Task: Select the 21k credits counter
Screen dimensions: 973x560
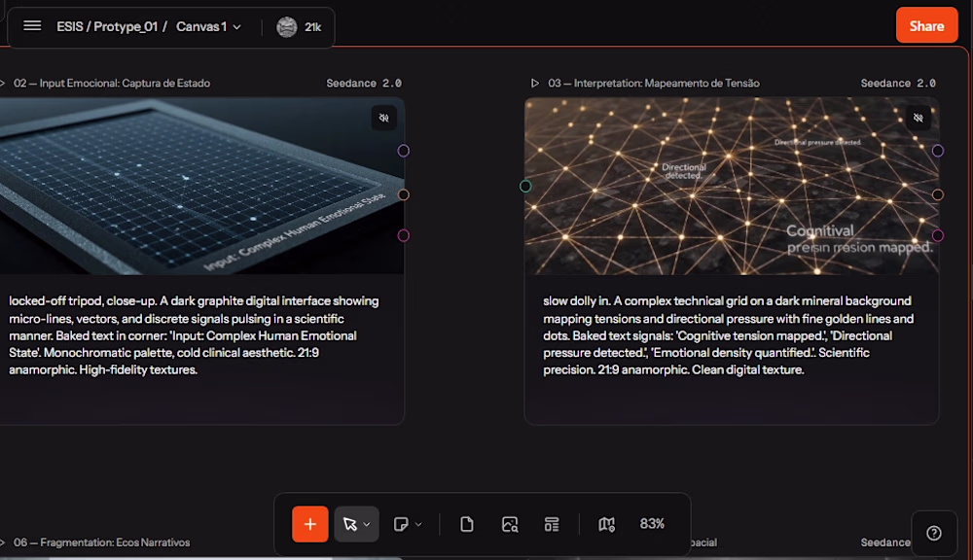Action: 312,27
